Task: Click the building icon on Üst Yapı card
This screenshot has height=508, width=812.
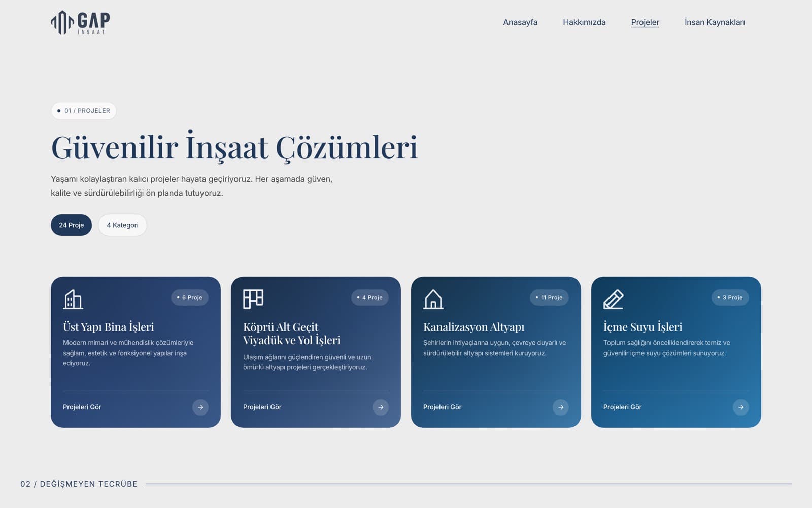Action: coord(73,299)
